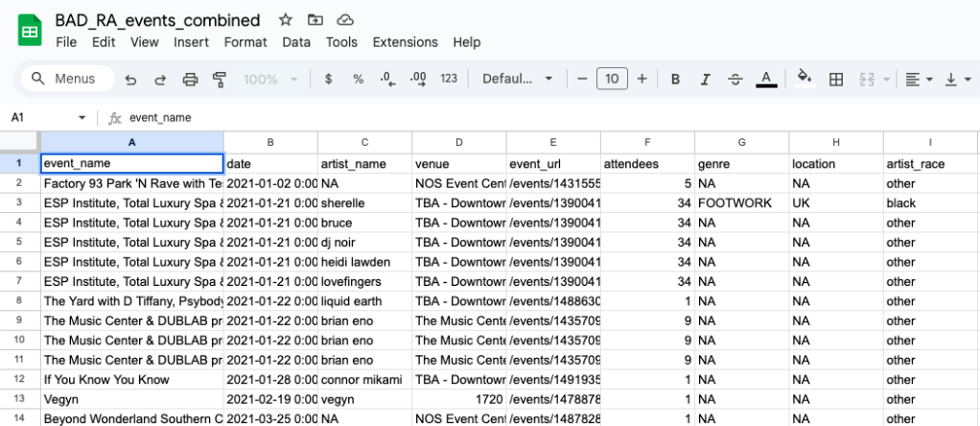
Task: Check cloud save status icon
Action: pos(345,20)
